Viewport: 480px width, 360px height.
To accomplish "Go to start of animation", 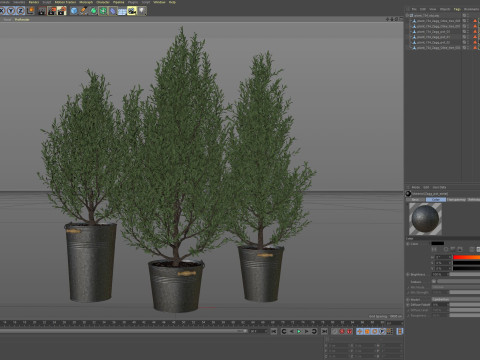I will coord(274,331).
